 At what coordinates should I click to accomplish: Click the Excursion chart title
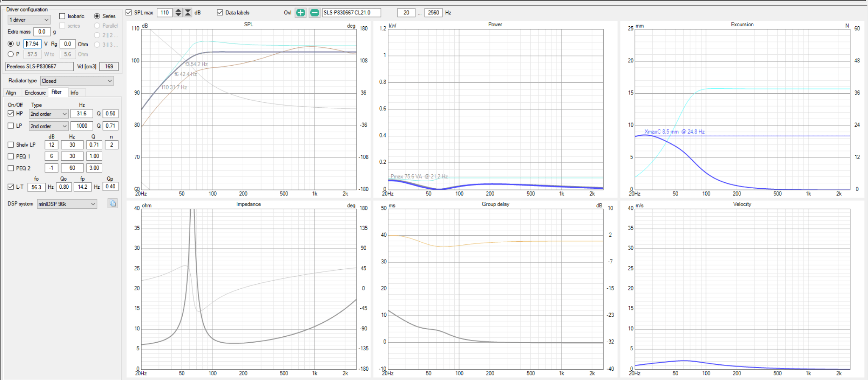tap(742, 25)
